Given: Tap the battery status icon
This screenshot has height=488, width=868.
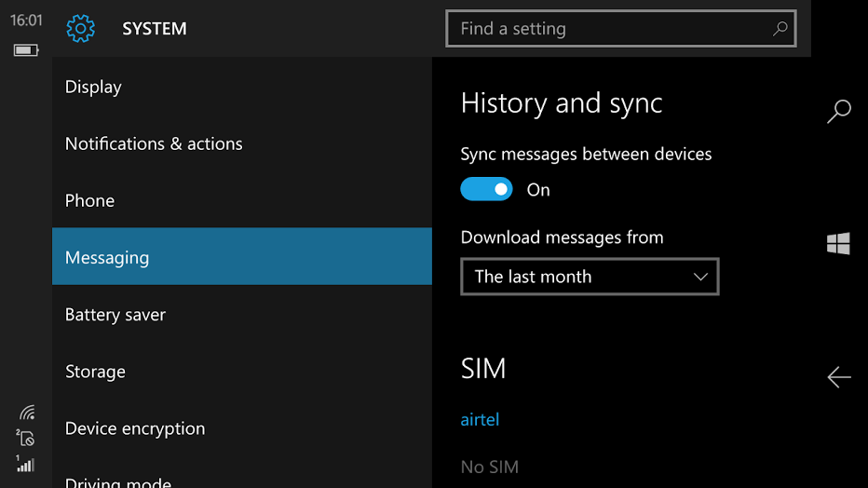Looking at the screenshot, I should pyautogui.click(x=25, y=49).
